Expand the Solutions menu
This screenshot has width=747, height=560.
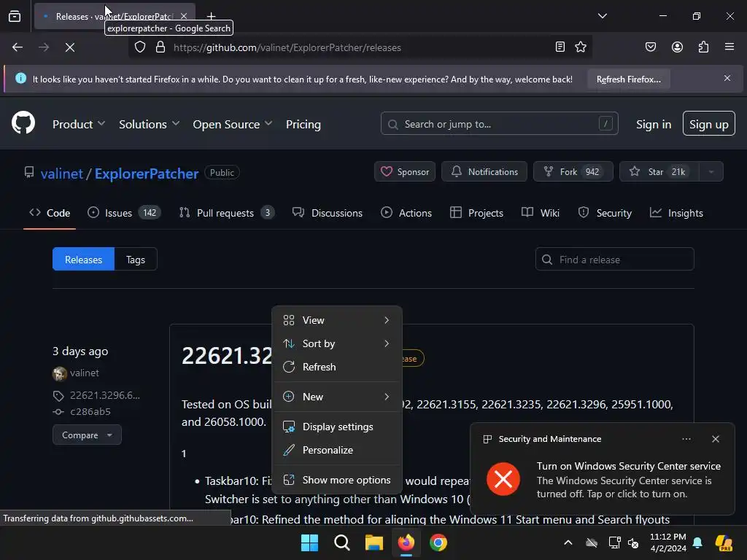coord(149,124)
